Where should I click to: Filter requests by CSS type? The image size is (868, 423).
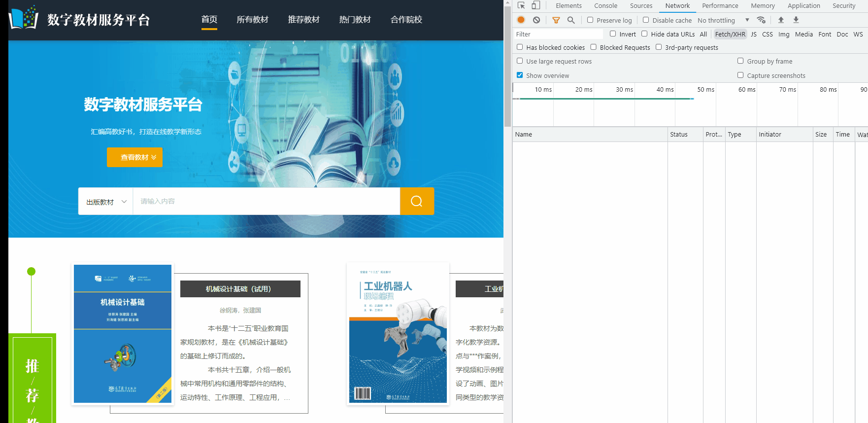[768, 34]
